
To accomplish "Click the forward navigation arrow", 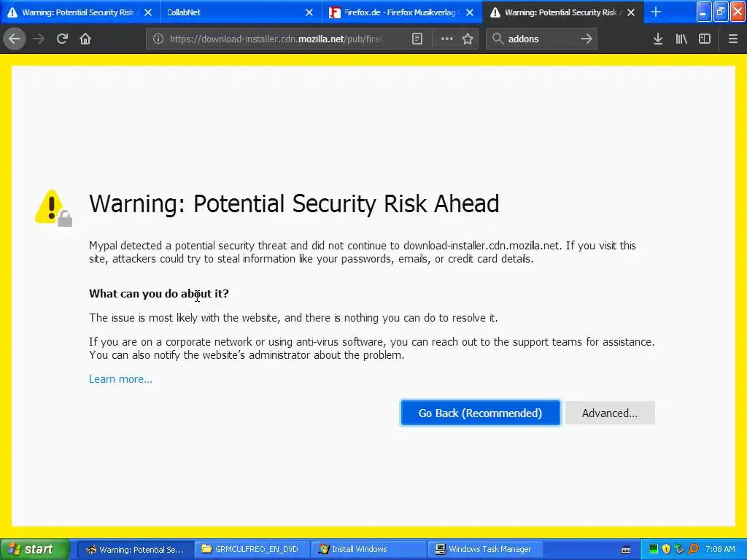I will pyautogui.click(x=39, y=39).
